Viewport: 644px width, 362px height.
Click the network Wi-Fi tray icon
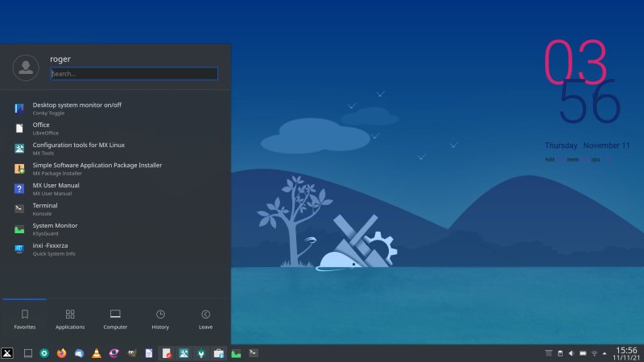(594, 353)
